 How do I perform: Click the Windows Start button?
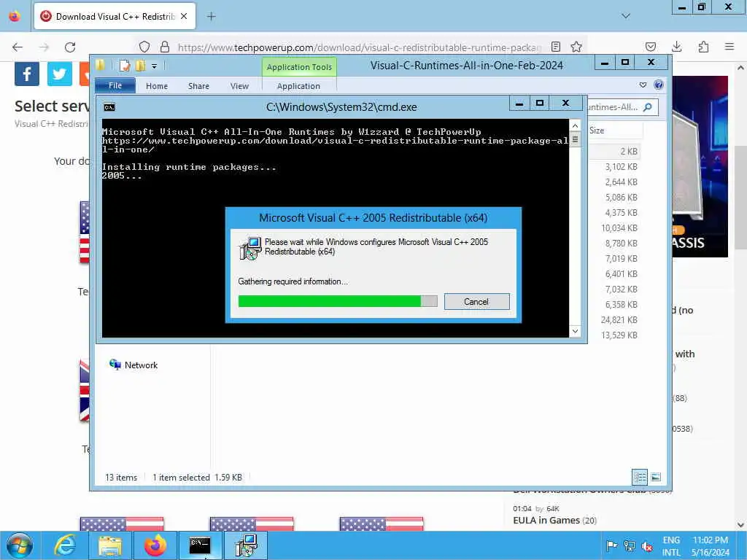pyautogui.click(x=20, y=545)
